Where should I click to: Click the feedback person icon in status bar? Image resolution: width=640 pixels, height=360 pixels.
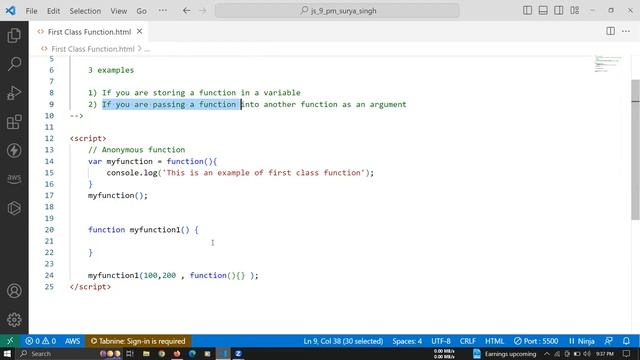[x=609, y=341]
